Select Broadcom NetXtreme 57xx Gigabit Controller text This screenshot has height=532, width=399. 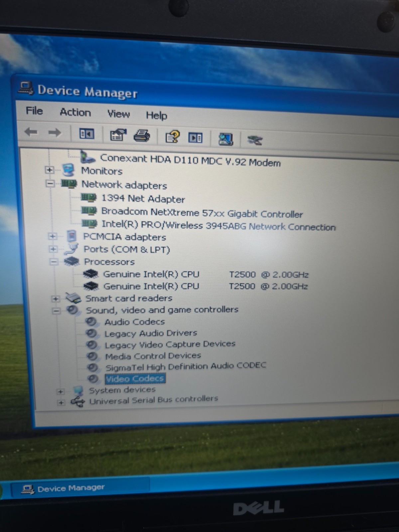(x=202, y=213)
